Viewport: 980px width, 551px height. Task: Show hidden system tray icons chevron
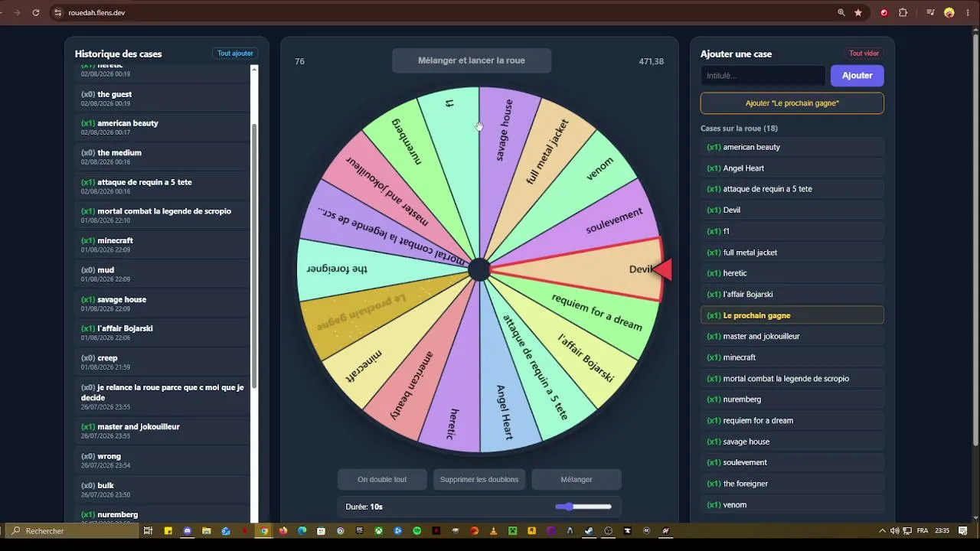click(882, 530)
